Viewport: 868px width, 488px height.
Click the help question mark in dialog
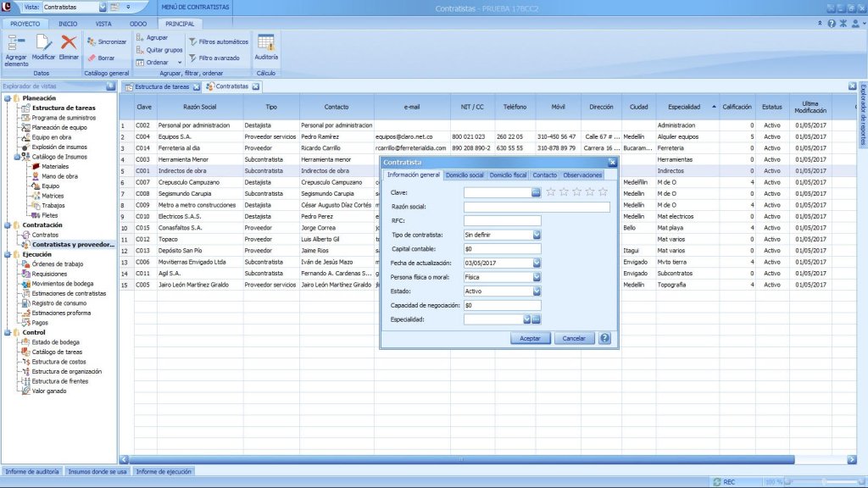pyautogui.click(x=604, y=338)
